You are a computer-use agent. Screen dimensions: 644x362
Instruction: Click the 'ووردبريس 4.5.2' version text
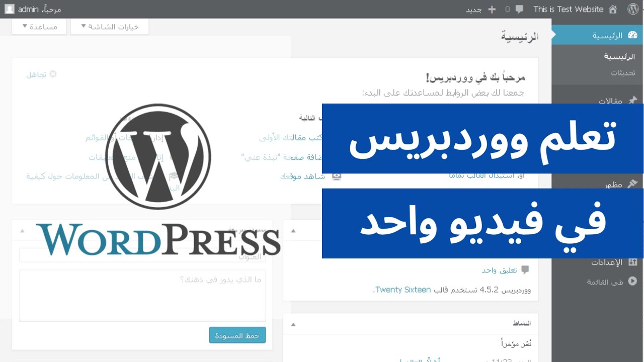(505, 290)
